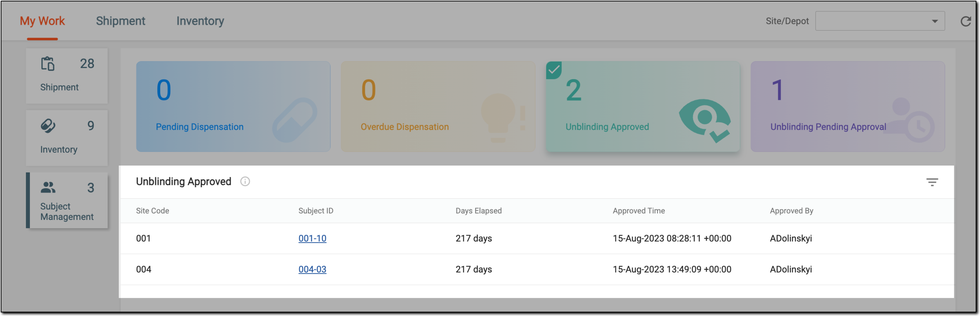Click the Subject Management people icon
The height and width of the screenshot is (316, 980).
(x=48, y=188)
